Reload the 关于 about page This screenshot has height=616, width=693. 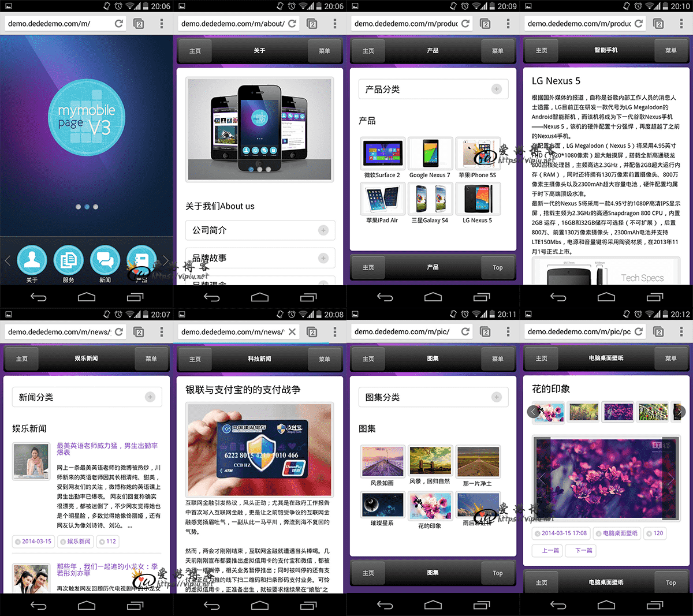[292, 24]
